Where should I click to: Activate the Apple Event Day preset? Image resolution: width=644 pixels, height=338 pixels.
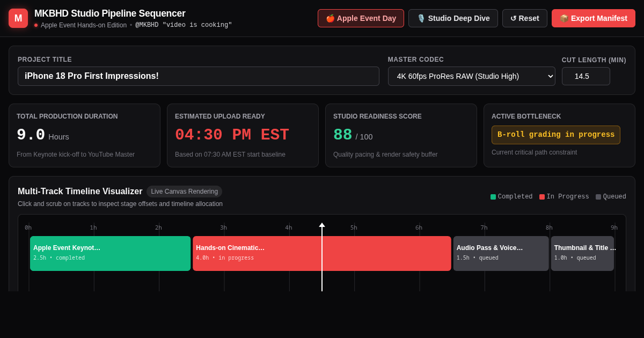point(361,18)
